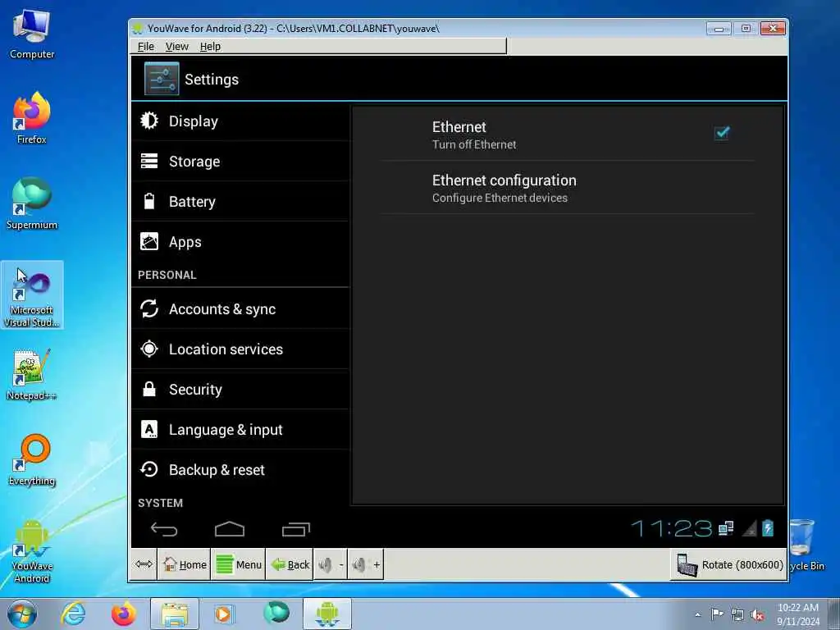Screen dimensions: 840x630
Task: Select the YouWave Android desktop shortcut
Action: coord(32,551)
